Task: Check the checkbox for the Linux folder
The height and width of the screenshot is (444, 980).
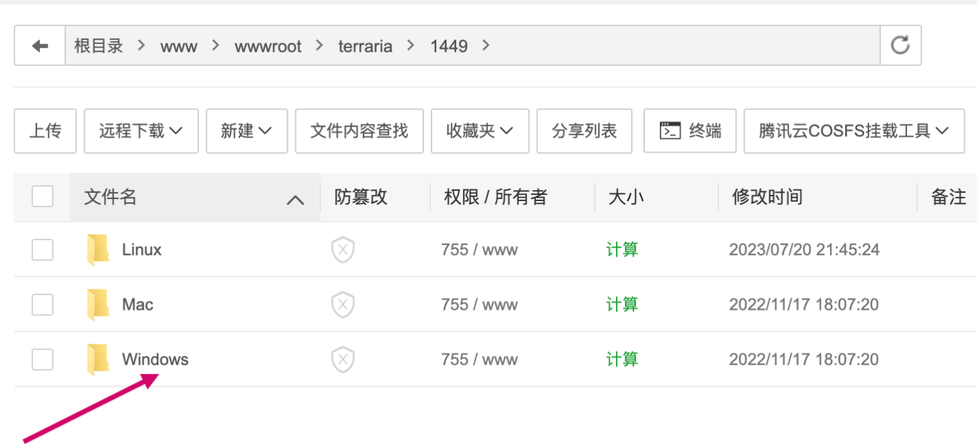Action: pyautogui.click(x=43, y=250)
